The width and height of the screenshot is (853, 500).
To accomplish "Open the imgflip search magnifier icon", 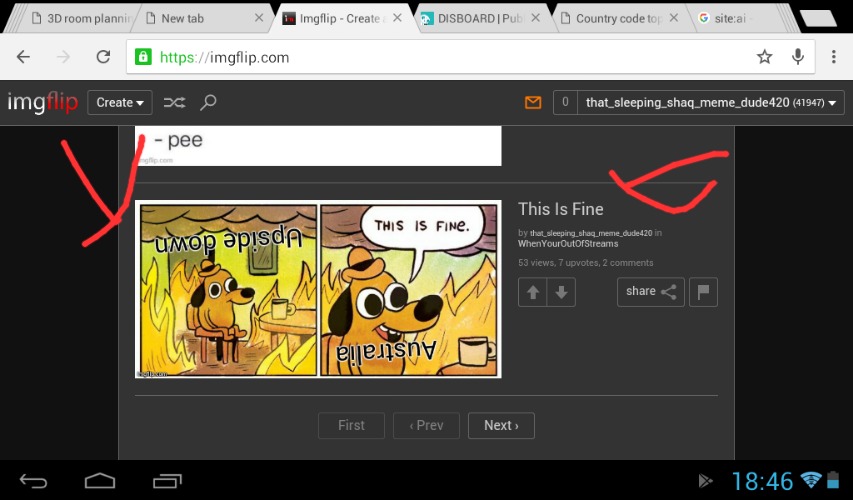I will click(208, 102).
